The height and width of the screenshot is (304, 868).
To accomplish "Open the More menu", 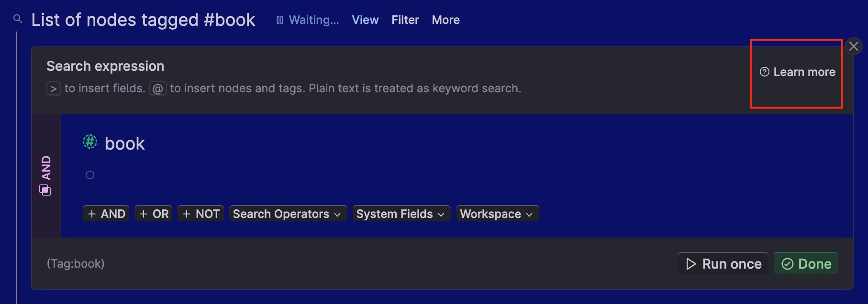I will (446, 20).
